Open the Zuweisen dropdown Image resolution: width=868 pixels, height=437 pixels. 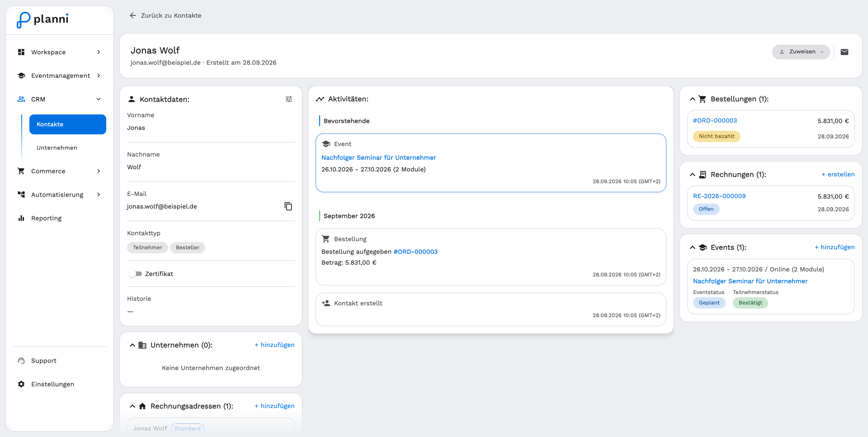tap(801, 52)
